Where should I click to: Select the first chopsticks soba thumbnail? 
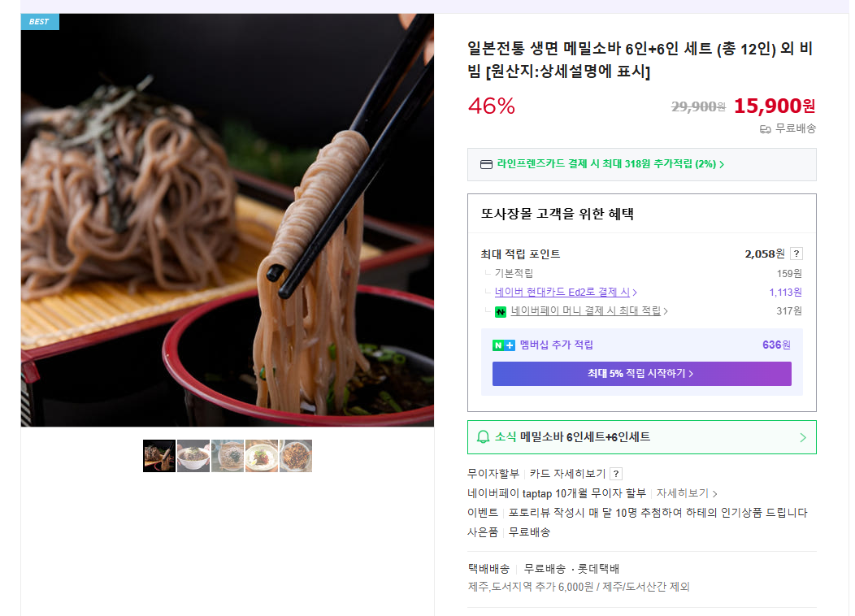159,456
